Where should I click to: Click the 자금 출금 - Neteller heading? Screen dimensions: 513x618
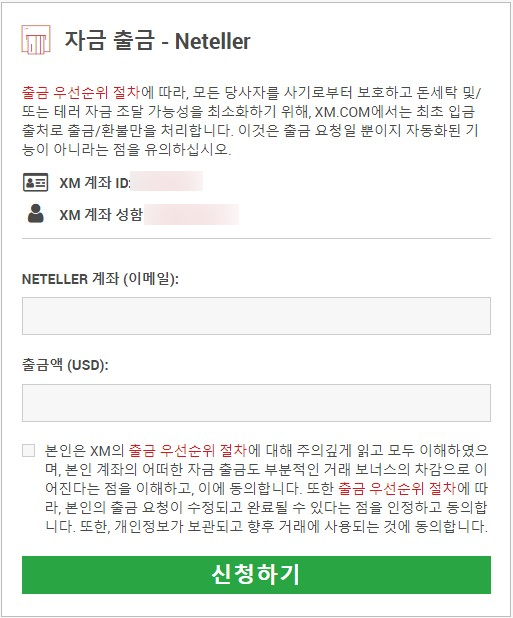(157, 41)
